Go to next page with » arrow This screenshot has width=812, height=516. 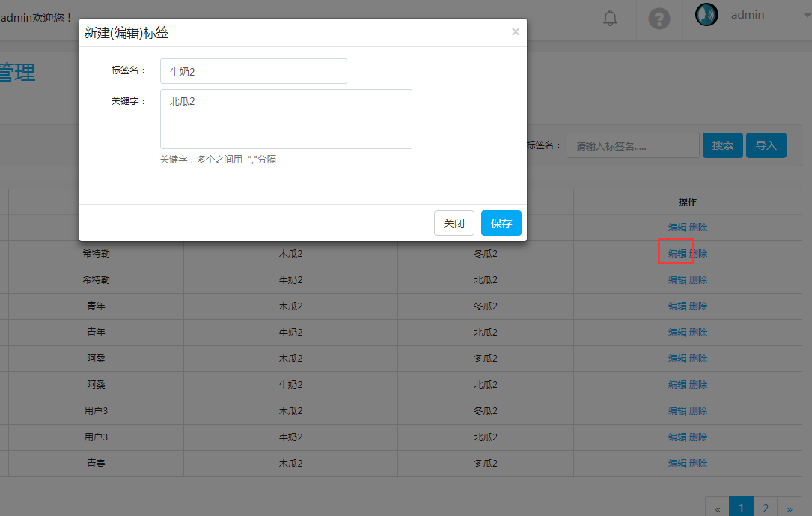pyautogui.click(x=790, y=508)
